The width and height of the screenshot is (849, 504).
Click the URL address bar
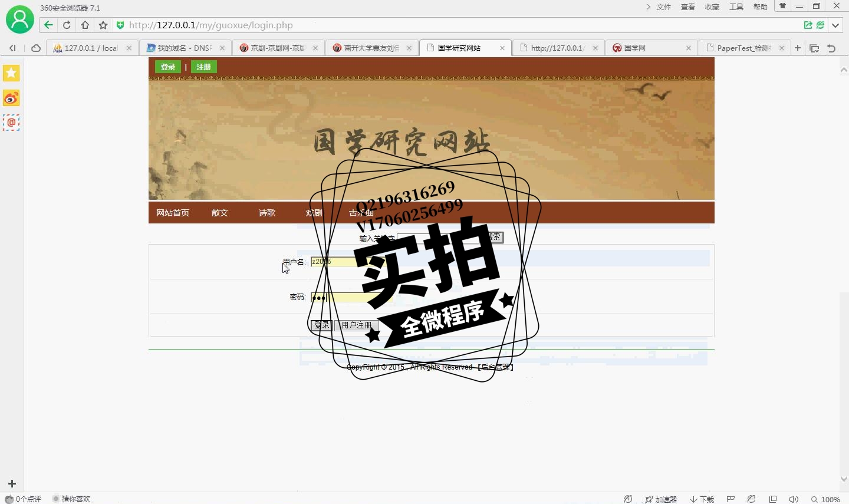pyautogui.click(x=460, y=25)
